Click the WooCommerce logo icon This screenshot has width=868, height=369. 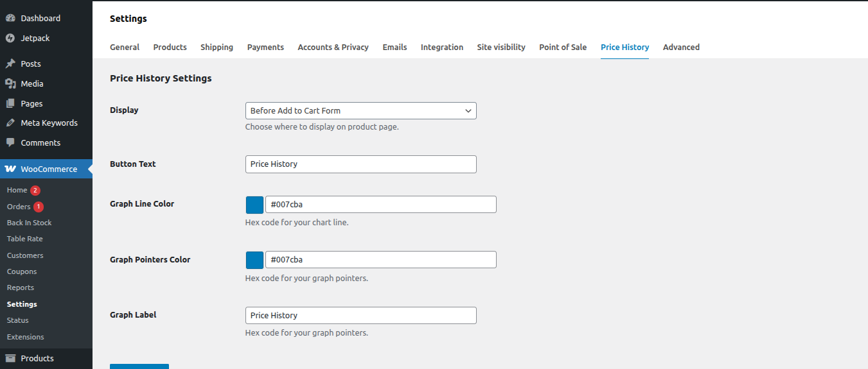point(10,169)
